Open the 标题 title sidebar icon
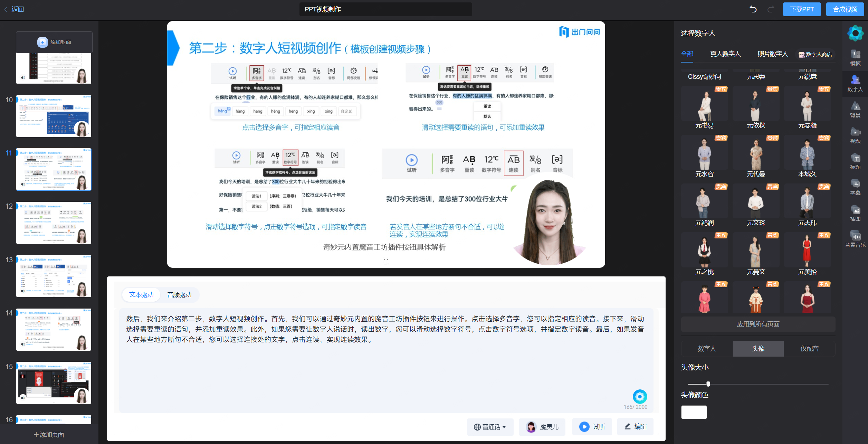Image resolution: width=868 pixels, height=444 pixels. click(x=855, y=161)
